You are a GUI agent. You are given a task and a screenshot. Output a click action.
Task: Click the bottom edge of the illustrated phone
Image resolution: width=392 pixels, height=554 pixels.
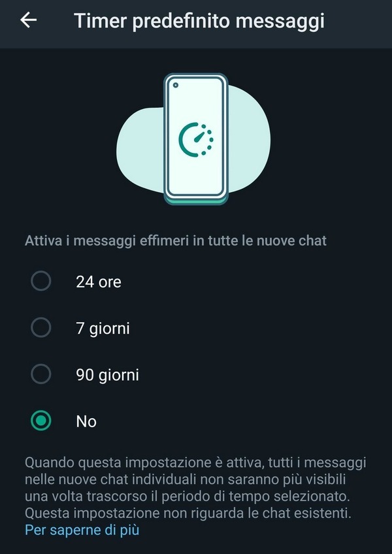[x=195, y=201]
